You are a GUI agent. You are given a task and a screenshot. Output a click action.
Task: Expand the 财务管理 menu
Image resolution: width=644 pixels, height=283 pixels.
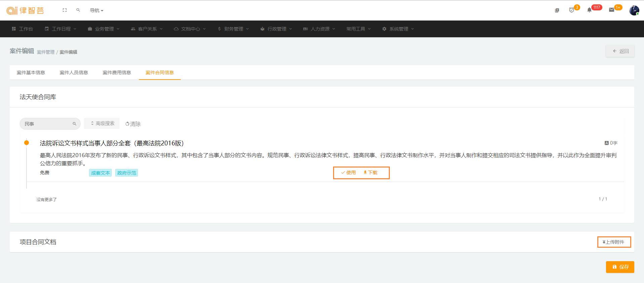click(x=233, y=29)
